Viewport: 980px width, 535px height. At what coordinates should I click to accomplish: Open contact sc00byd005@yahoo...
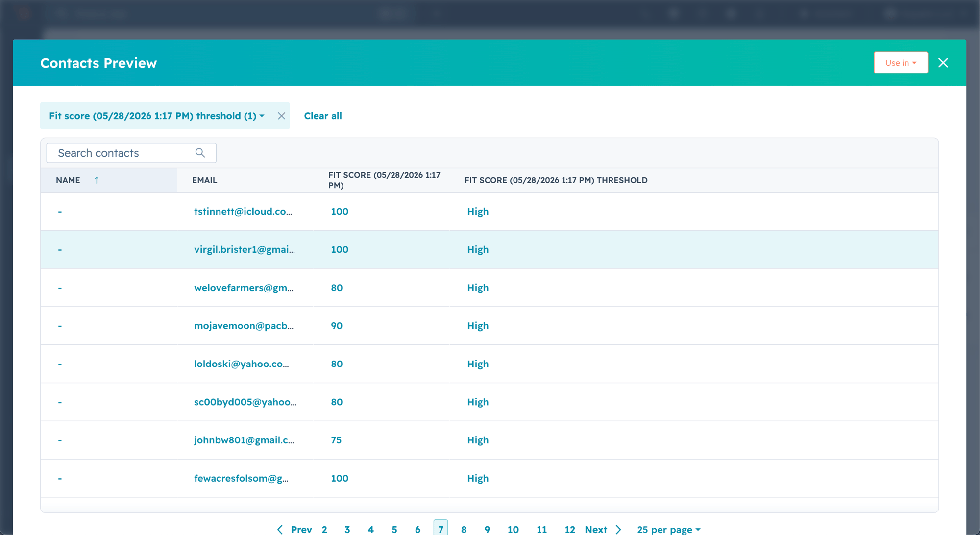click(245, 402)
